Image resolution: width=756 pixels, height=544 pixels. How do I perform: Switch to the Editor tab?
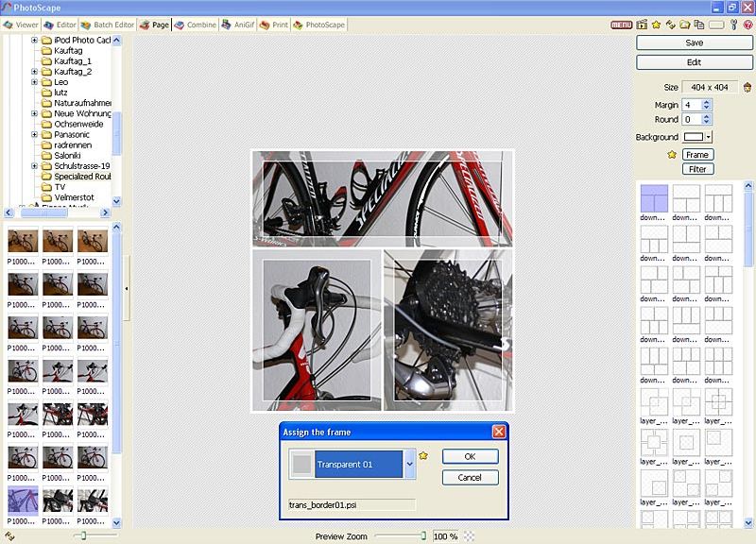60,25
